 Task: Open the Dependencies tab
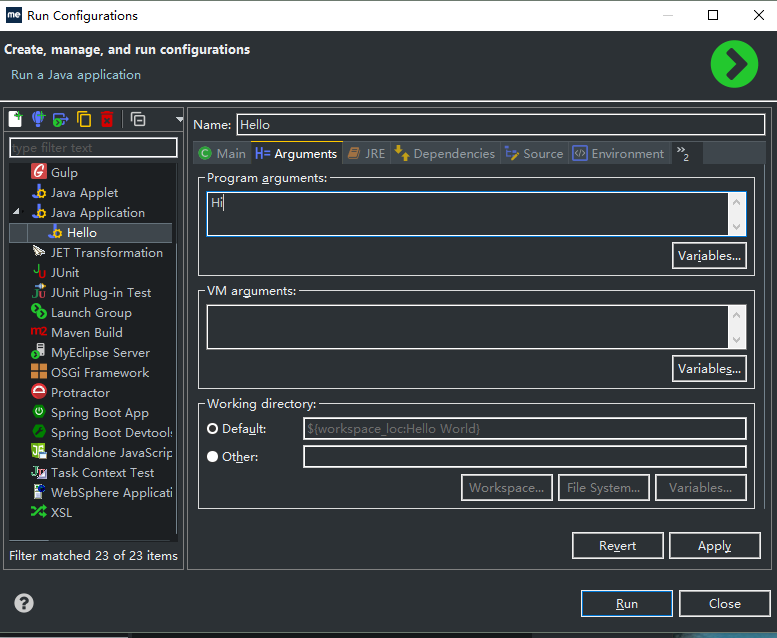coord(445,154)
